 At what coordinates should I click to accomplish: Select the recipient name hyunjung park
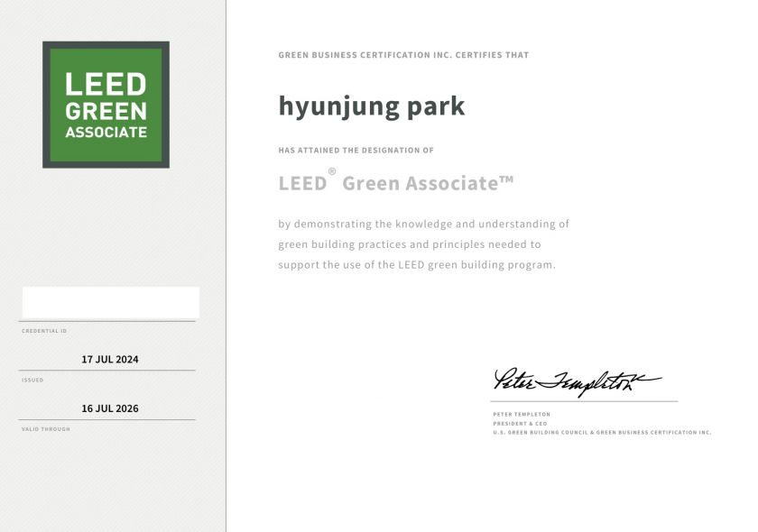[371, 106]
